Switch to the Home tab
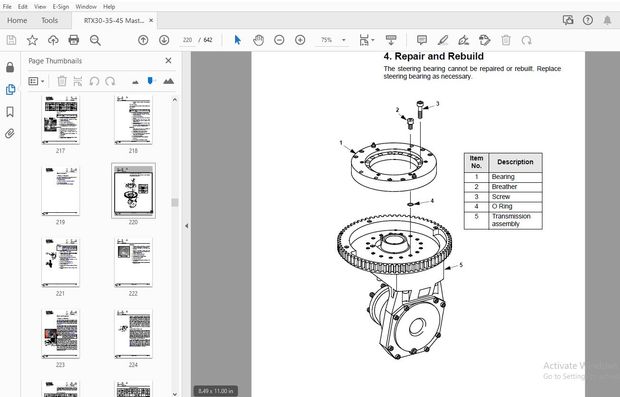Viewport: 620px width, 397px height. [17, 21]
